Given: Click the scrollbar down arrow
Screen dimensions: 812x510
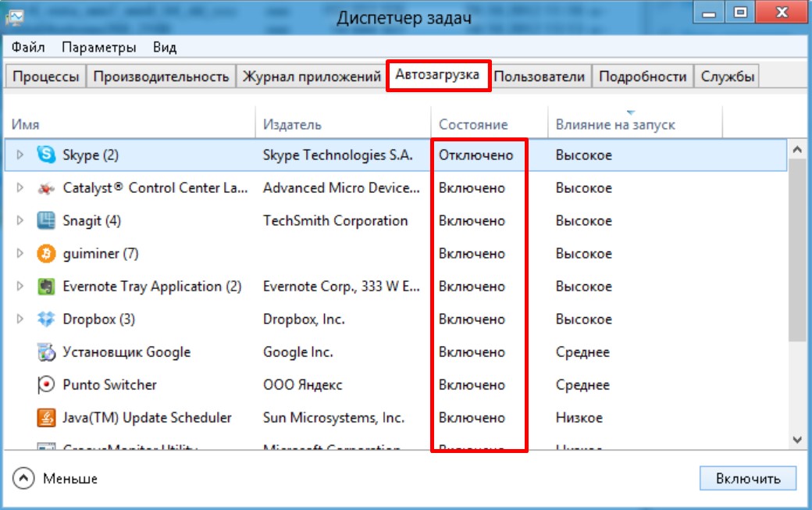Looking at the screenshot, I should 797,440.
